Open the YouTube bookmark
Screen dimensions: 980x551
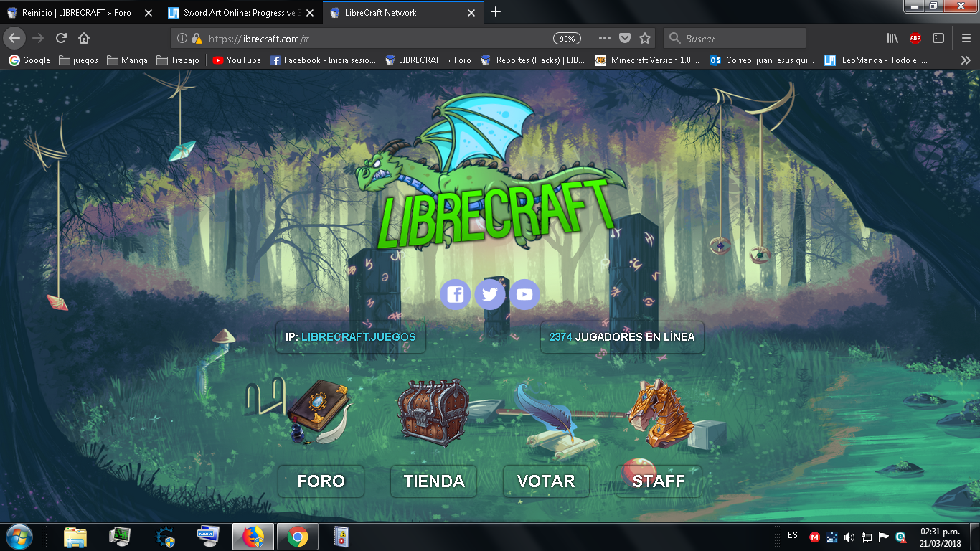click(237, 60)
